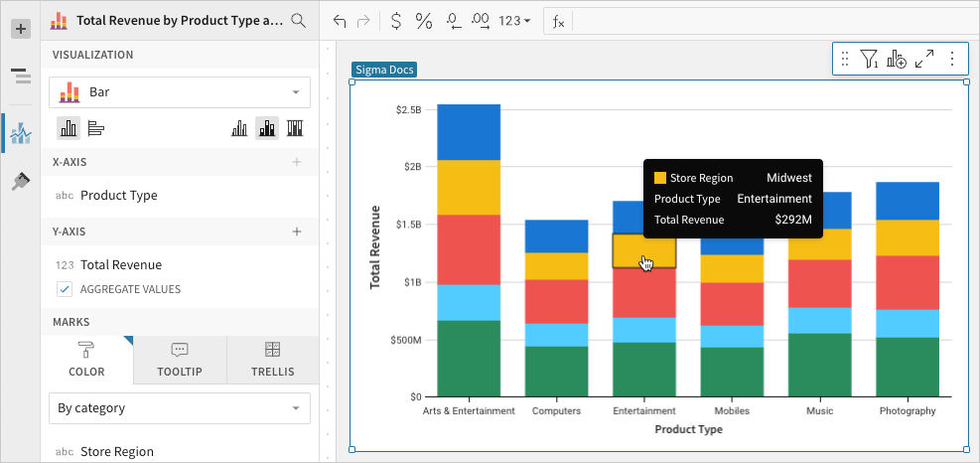Switch to horizontal bar orientation
This screenshot has height=463, width=980.
[x=96, y=128]
